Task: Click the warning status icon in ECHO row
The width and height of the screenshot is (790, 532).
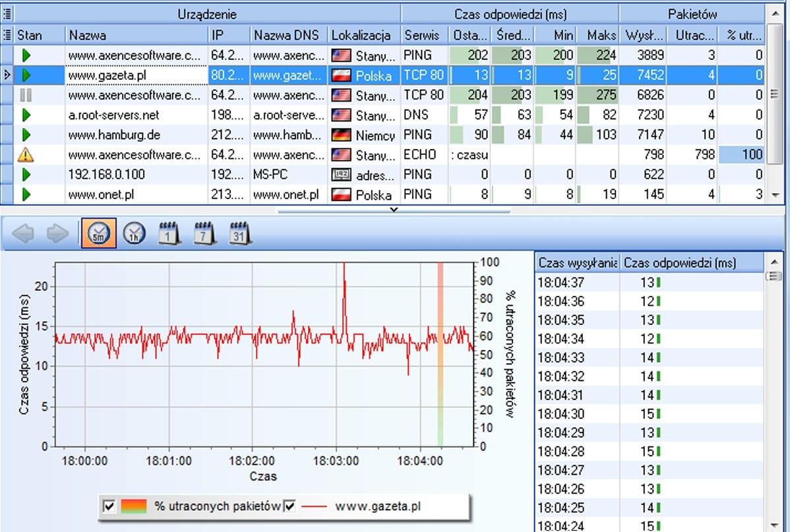Action: click(26, 155)
